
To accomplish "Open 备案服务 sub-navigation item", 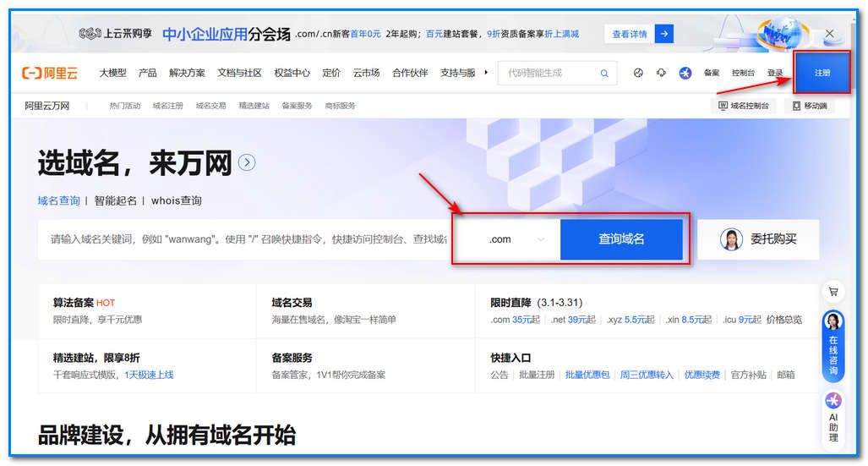I will coord(298,106).
